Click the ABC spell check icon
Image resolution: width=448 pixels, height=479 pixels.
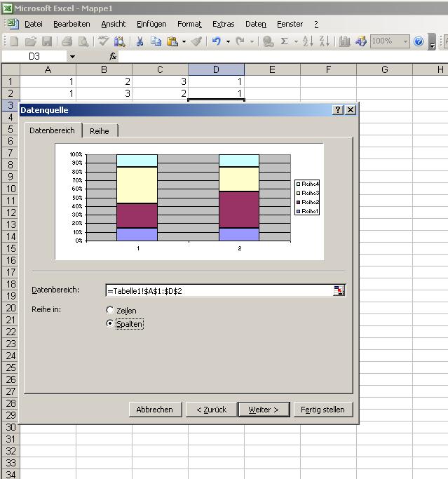tap(103, 41)
